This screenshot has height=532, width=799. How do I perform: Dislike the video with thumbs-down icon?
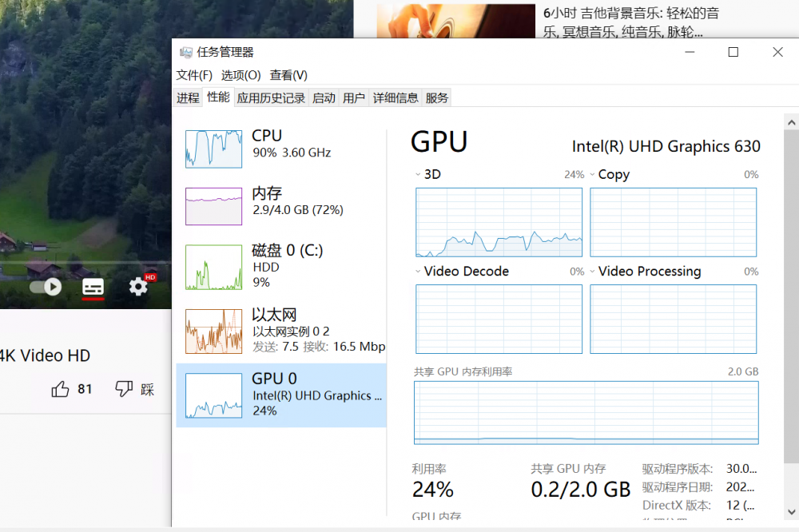124,389
